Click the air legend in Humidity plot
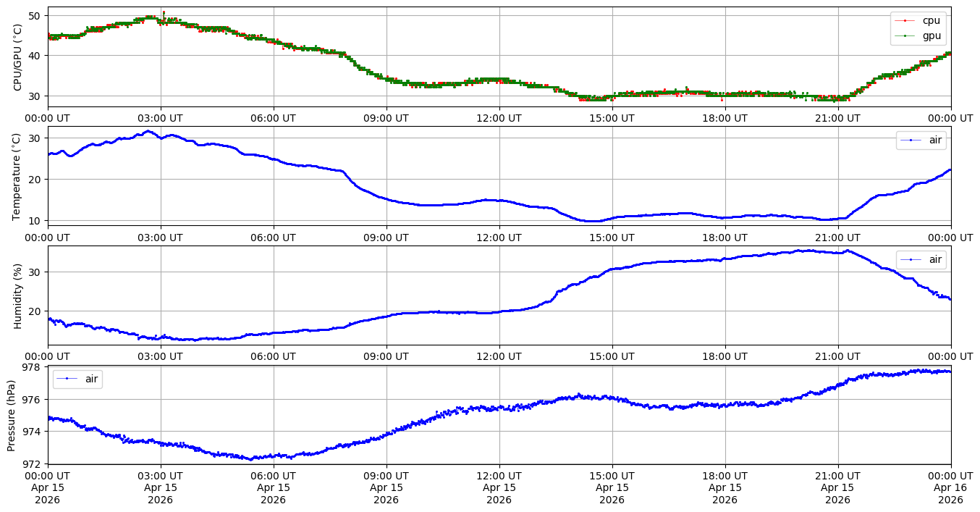The height and width of the screenshot is (512, 980). point(921,259)
